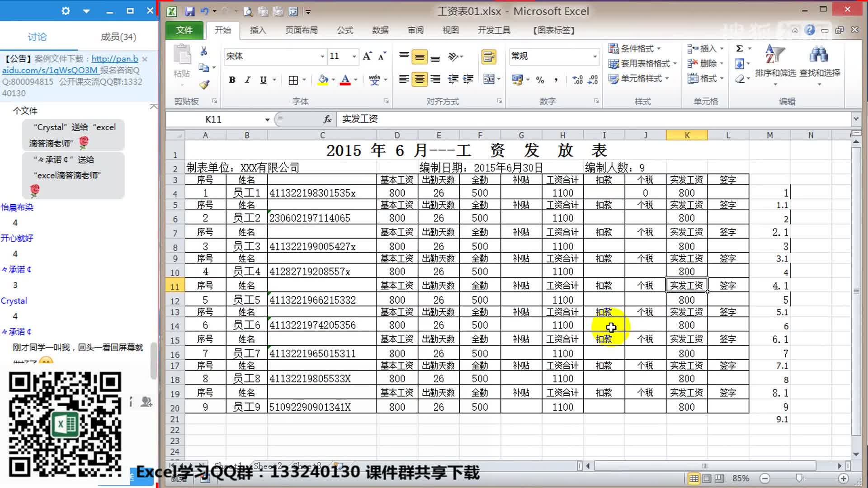Click the Wrap Text icon

point(489,56)
